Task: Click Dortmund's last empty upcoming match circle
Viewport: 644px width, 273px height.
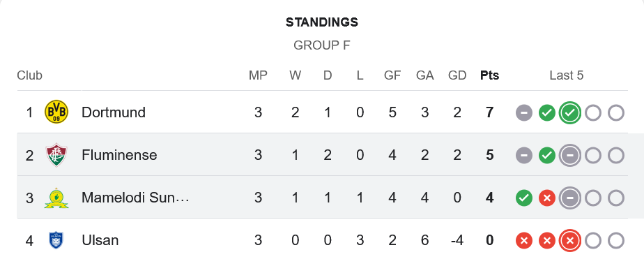Action: coord(615,112)
